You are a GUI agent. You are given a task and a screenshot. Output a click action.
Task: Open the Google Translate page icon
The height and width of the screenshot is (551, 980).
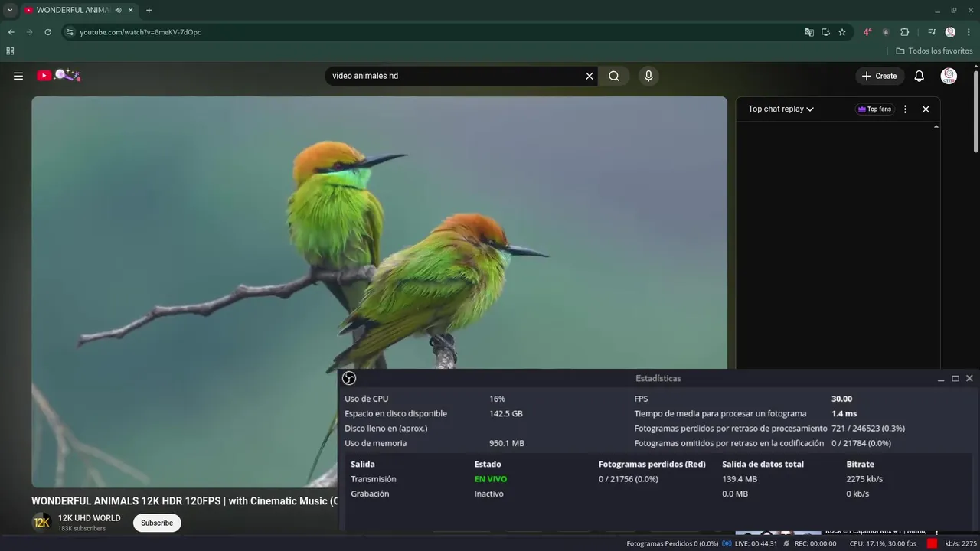tap(809, 32)
